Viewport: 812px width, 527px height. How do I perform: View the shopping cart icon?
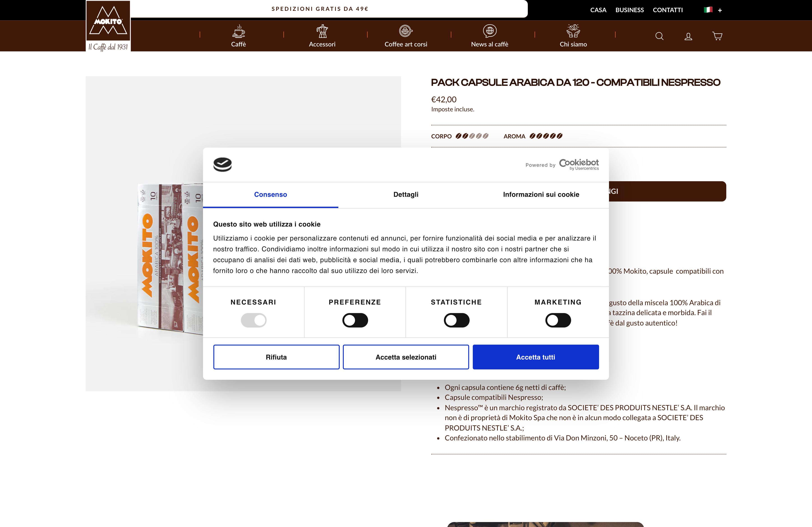click(717, 36)
